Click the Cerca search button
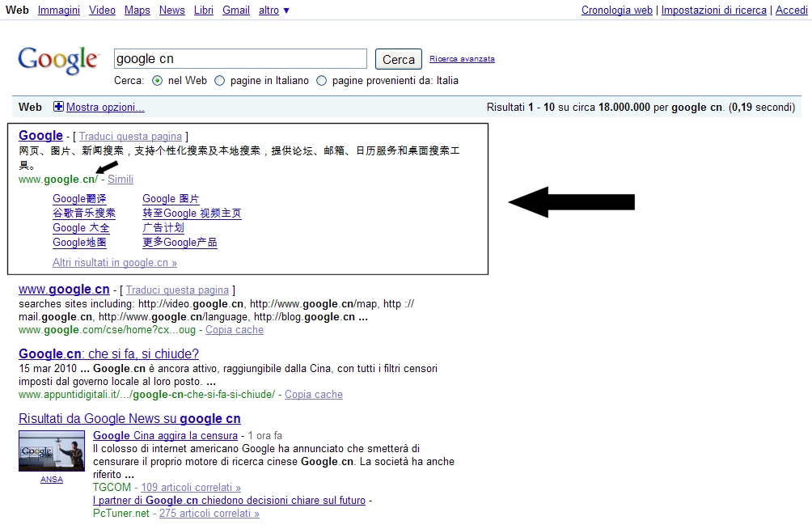812x529 pixels. click(398, 59)
